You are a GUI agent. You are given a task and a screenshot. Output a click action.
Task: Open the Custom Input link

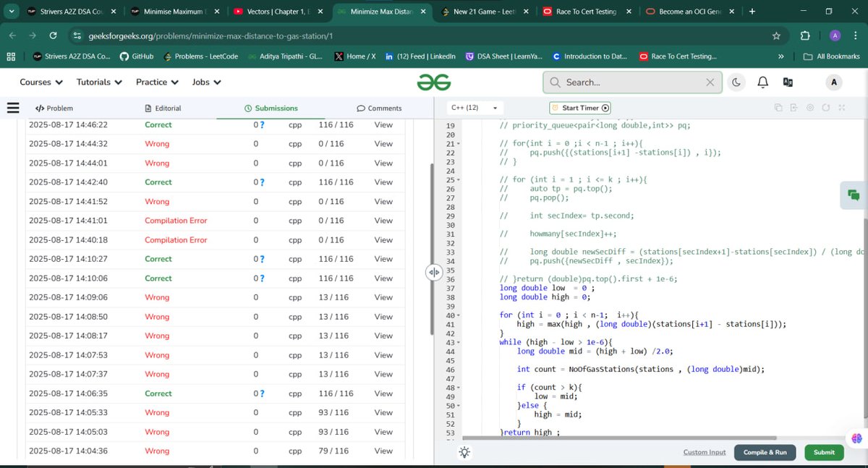click(705, 452)
